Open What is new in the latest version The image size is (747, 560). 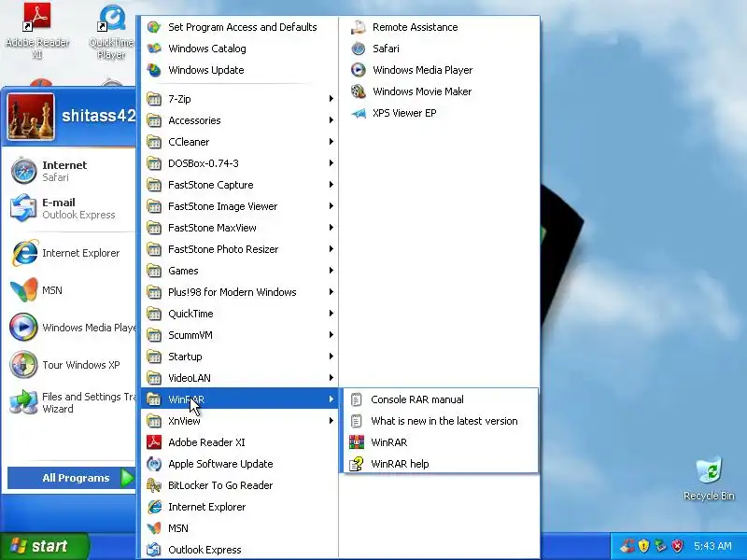440,421
